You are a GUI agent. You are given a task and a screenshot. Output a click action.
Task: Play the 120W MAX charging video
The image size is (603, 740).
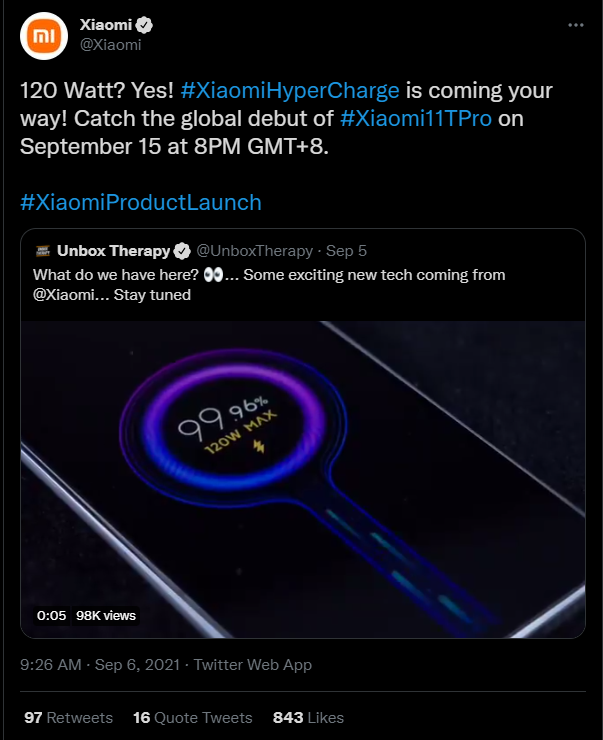(303, 479)
